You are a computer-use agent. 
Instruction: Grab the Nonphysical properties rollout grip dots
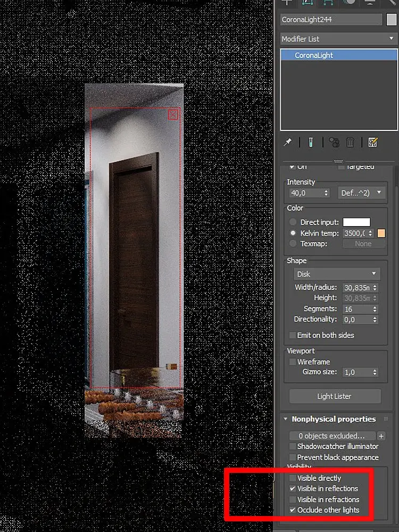coord(386,419)
